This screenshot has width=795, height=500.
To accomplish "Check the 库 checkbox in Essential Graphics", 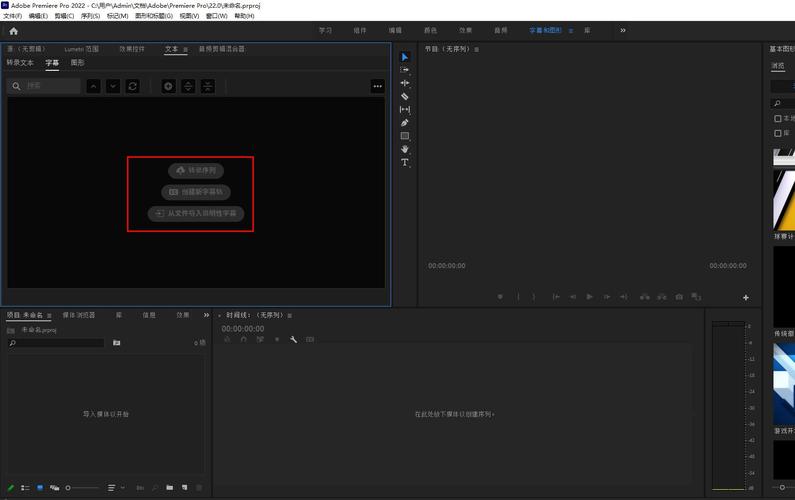I will click(778, 133).
